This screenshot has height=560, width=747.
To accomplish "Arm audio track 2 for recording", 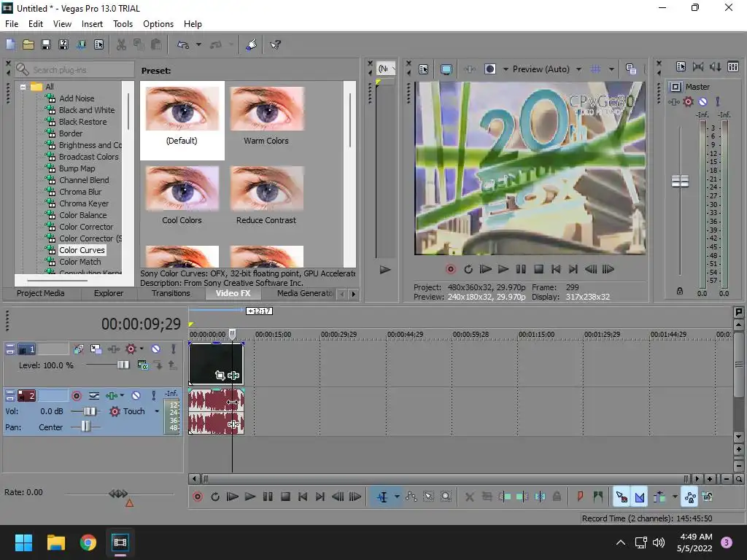I will [x=76, y=396].
